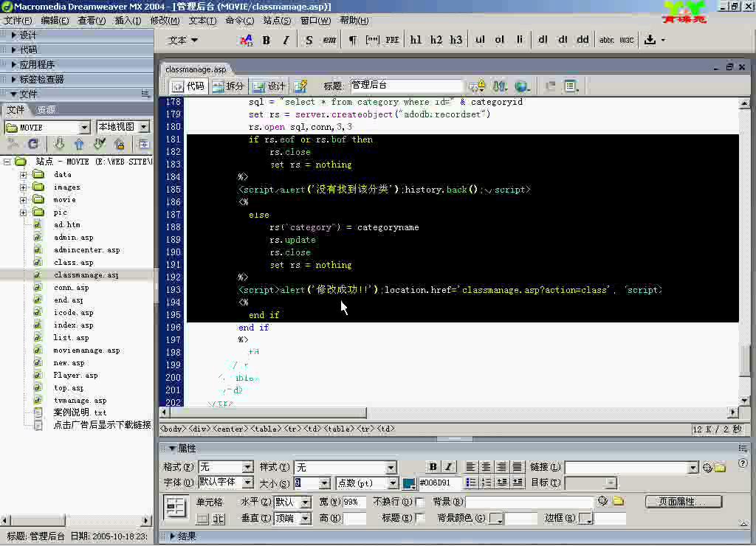Insert Strong tag with S icon

309,41
